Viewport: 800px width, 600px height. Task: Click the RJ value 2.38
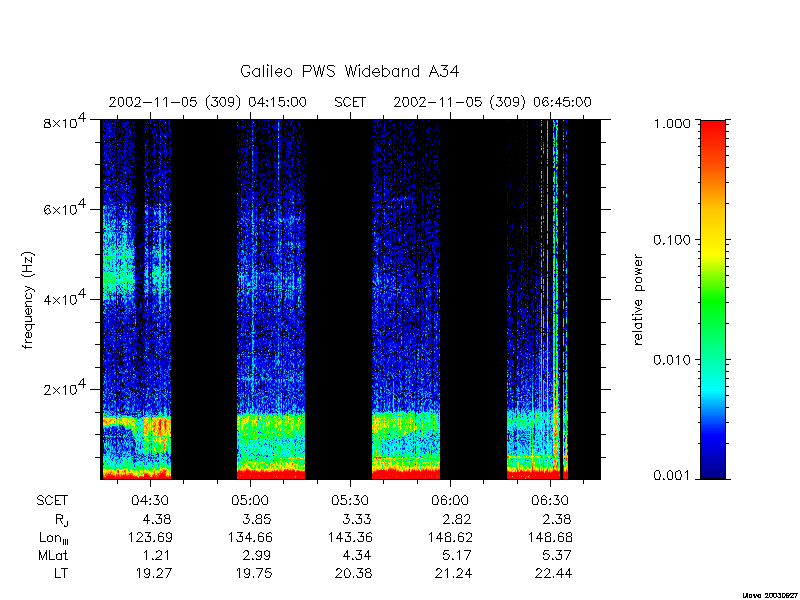[x=557, y=519]
